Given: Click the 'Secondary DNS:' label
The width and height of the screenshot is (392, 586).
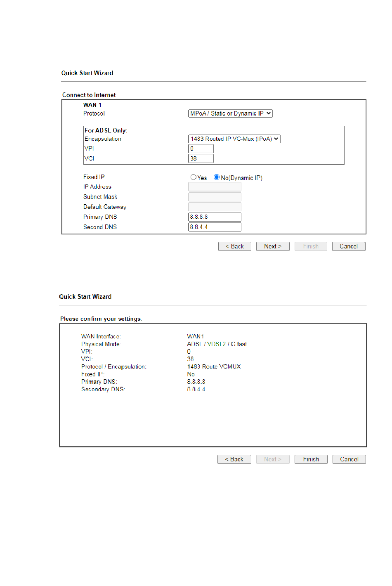Looking at the screenshot, I should tap(103, 390).
